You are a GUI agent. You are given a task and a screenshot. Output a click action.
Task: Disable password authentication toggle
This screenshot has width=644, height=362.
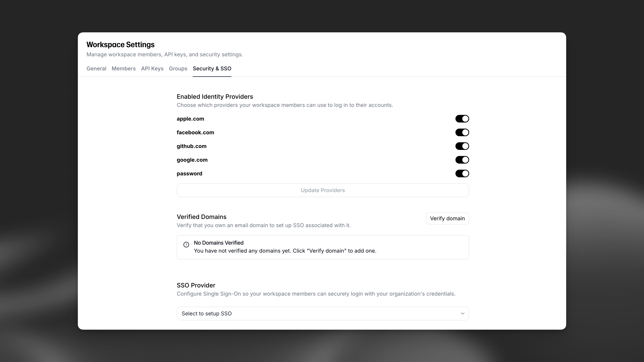(x=462, y=173)
